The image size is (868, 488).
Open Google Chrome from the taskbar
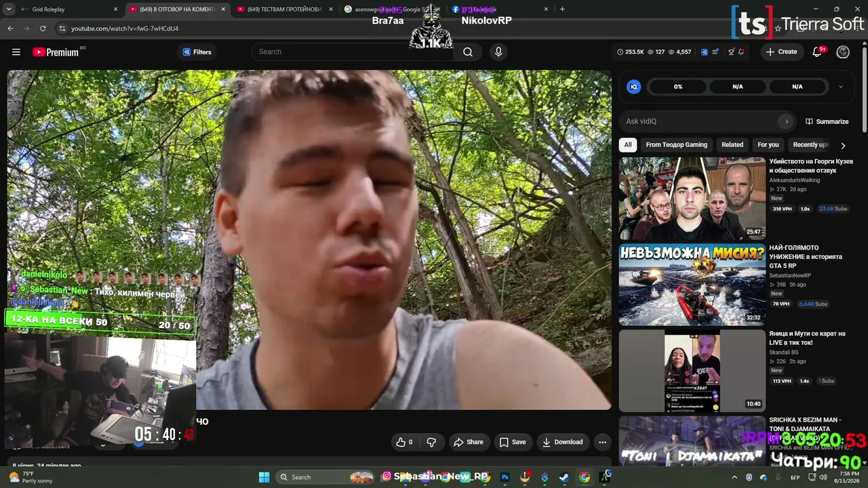tap(585, 477)
